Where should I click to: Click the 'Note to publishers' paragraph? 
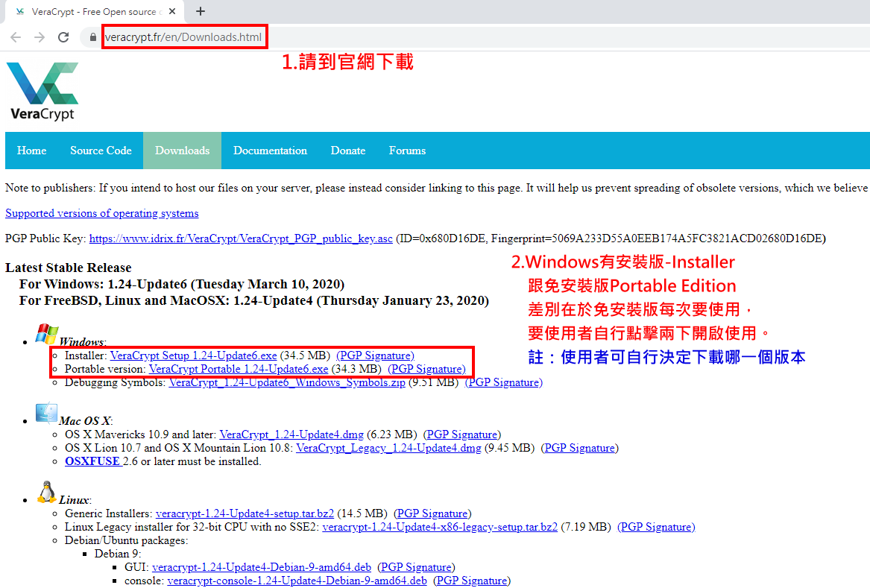point(437,188)
